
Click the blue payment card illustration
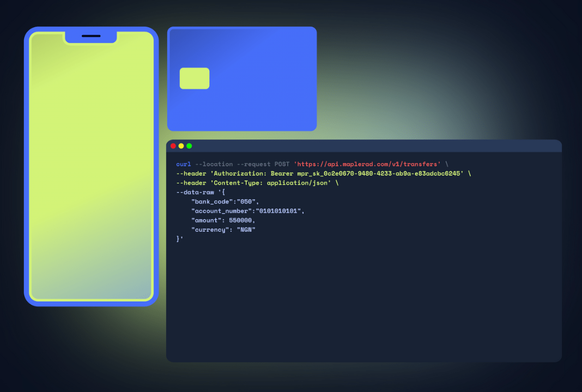(242, 78)
